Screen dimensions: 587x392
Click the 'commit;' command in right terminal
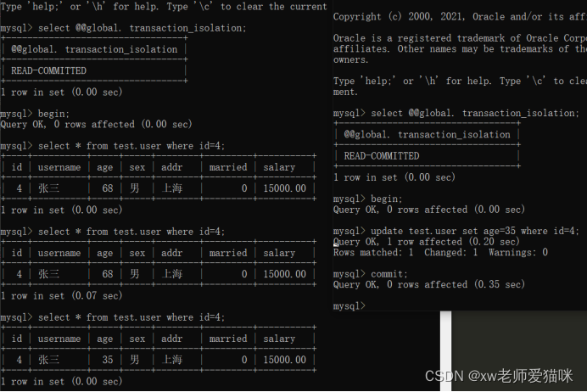(x=389, y=274)
